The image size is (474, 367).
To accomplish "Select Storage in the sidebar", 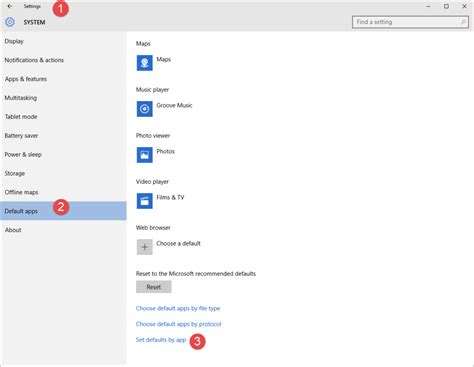I will (x=63, y=173).
